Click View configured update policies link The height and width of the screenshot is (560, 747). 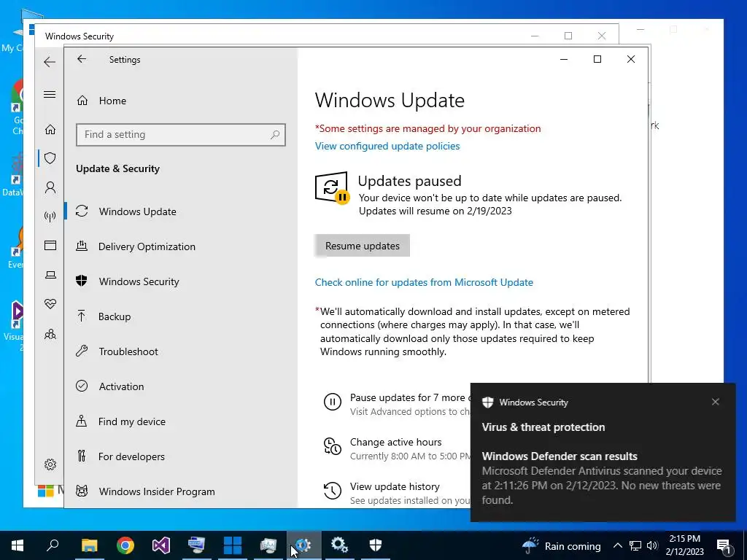click(387, 146)
